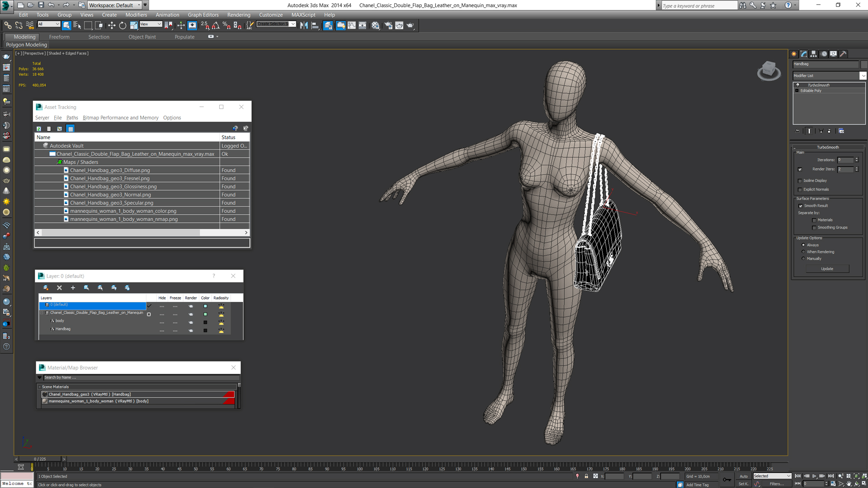The width and height of the screenshot is (868, 488).
Task: Open the Select by Name tool
Action: [77, 25]
